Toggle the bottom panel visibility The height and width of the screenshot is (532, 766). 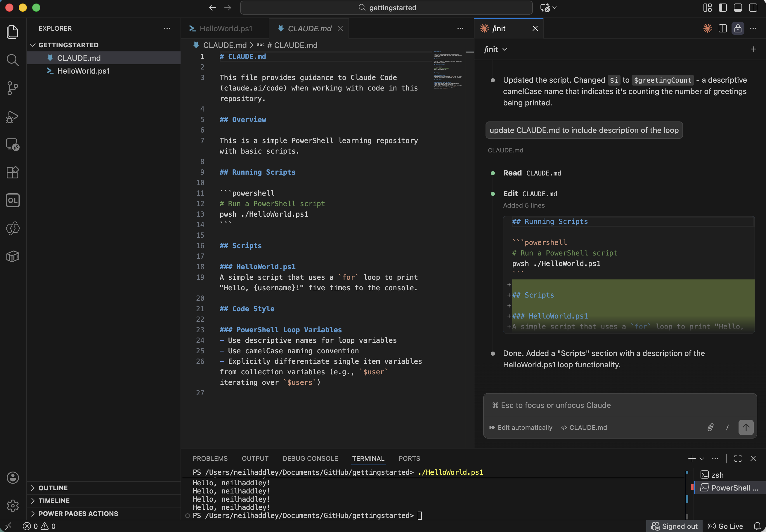[x=737, y=7]
